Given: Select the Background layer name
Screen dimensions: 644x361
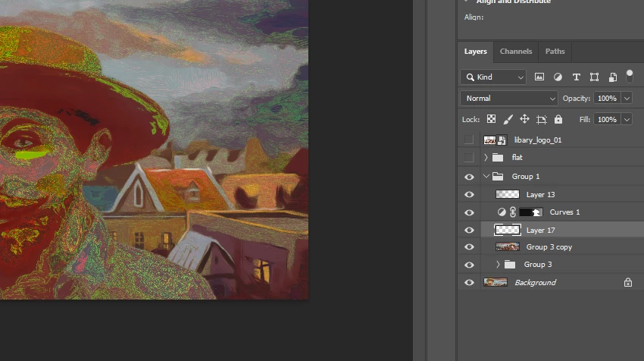Looking at the screenshot, I should [x=535, y=282].
